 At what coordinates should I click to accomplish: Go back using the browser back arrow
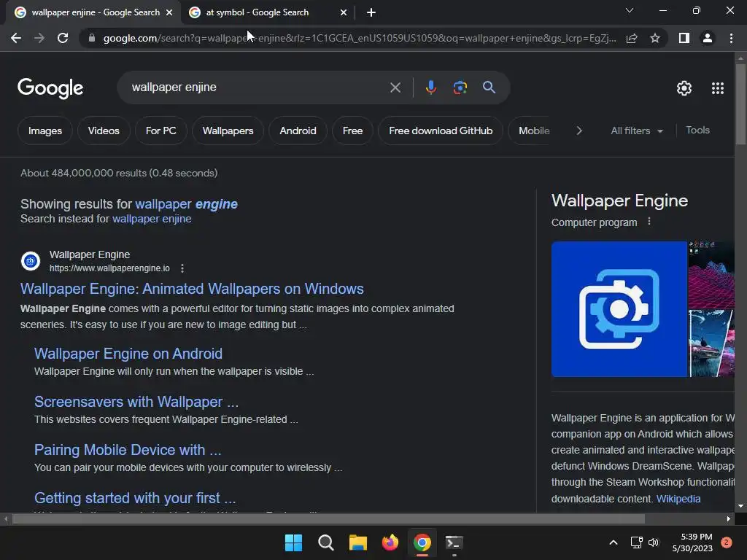pos(16,38)
